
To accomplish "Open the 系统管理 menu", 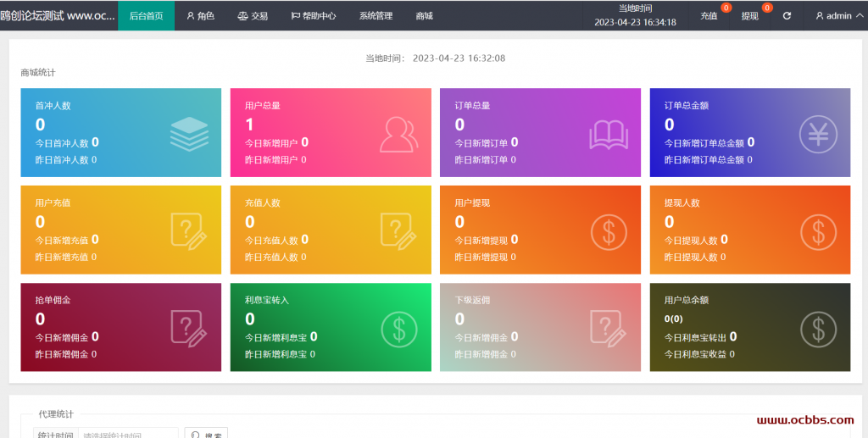I will (376, 15).
